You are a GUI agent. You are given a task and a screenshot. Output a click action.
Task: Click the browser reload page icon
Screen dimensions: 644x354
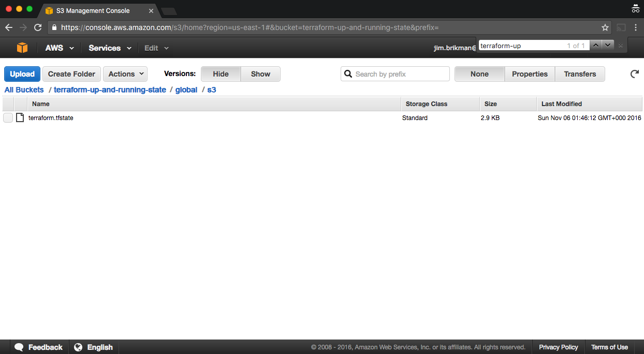point(38,27)
